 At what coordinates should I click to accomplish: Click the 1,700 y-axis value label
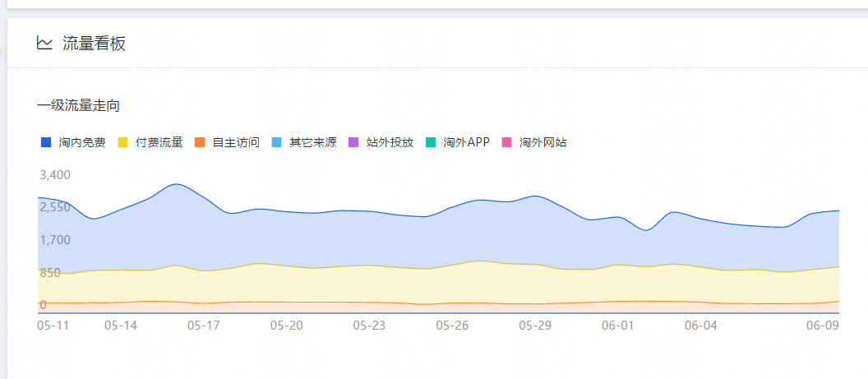[55, 240]
